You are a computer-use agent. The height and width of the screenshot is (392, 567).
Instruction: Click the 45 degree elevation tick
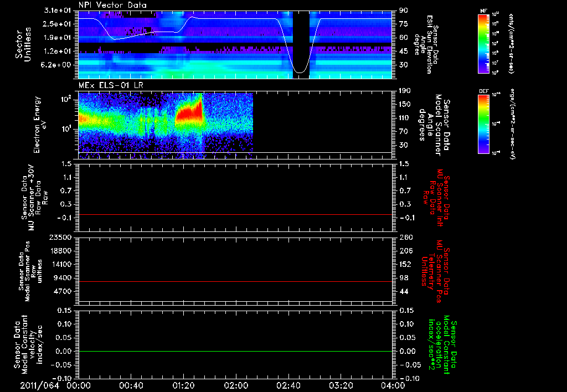click(404, 51)
